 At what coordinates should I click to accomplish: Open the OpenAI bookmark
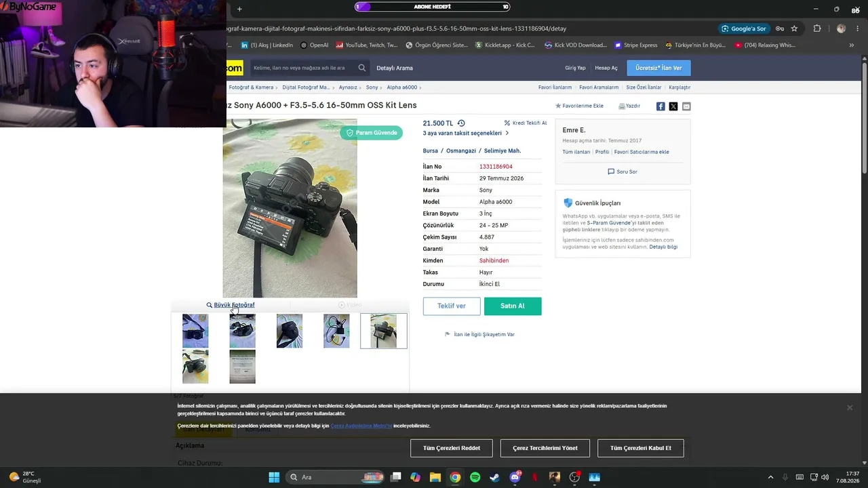(x=314, y=45)
